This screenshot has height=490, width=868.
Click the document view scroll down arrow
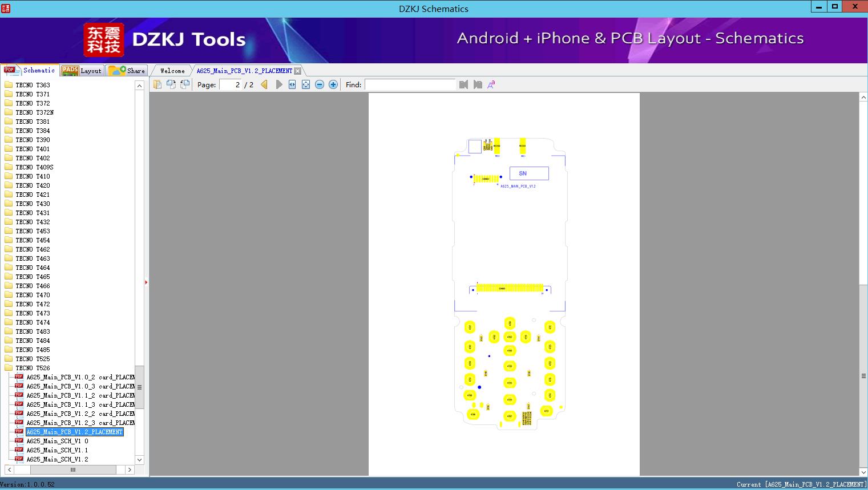[x=863, y=472]
